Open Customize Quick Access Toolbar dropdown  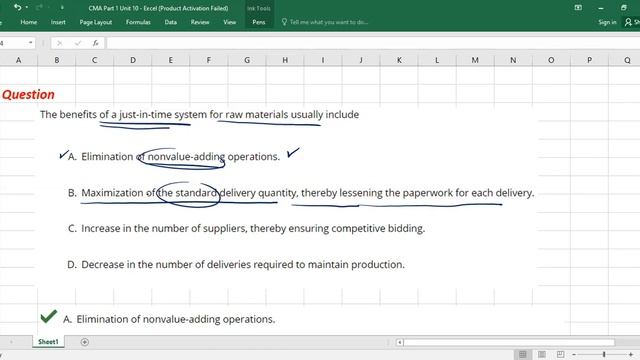click(x=62, y=7)
